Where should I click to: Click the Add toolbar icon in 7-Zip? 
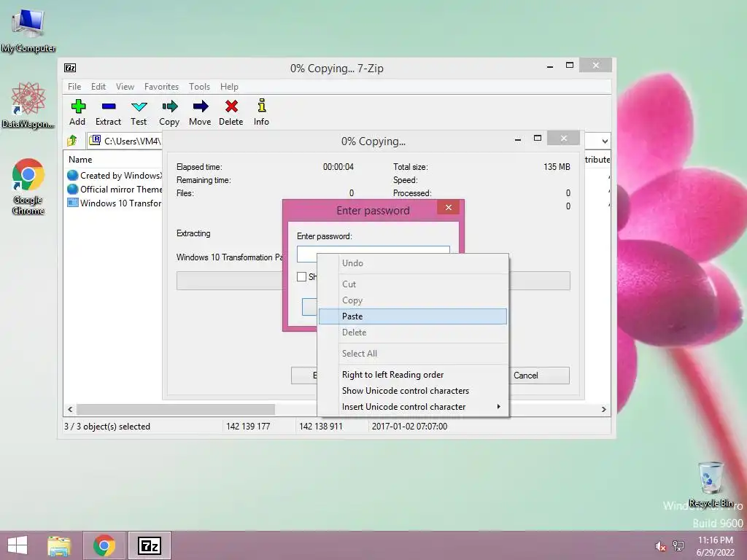[77, 112]
